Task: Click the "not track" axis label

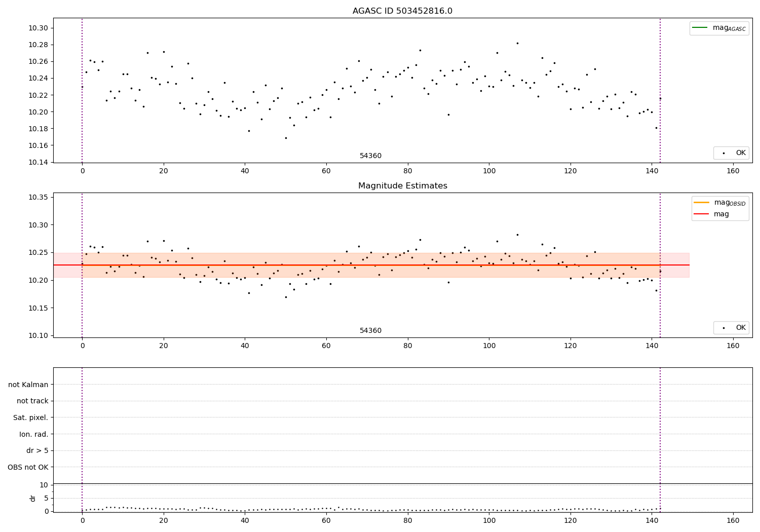Action: coord(32,401)
